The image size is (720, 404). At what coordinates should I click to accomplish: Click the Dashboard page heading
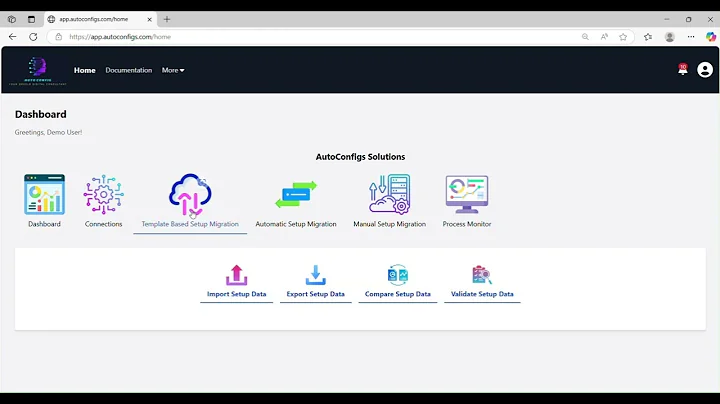pyautogui.click(x=40, y=114)
